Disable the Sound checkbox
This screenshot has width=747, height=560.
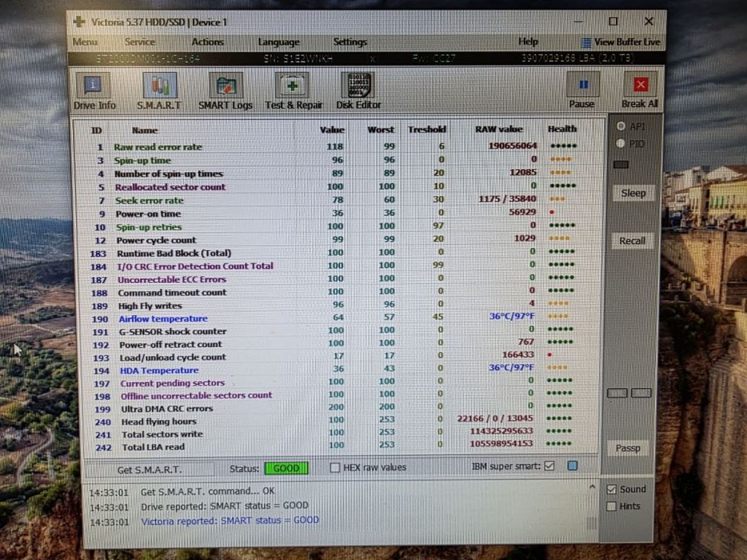coord(612,489)
